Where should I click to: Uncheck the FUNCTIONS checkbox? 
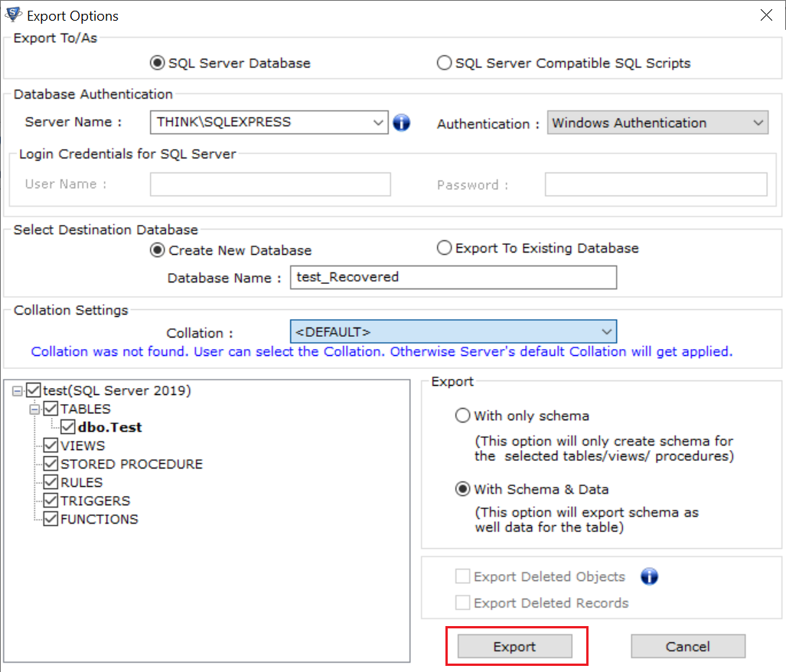point(51,519)
